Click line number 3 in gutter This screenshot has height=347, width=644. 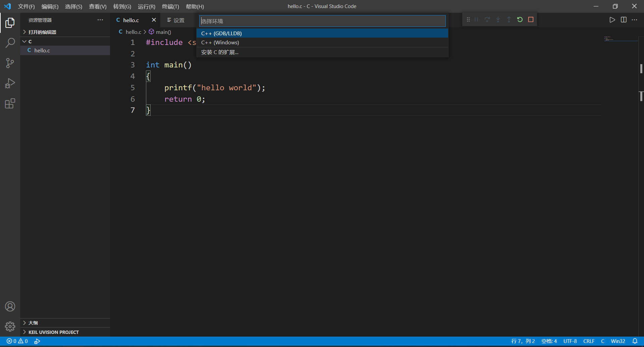pos(132,65)
